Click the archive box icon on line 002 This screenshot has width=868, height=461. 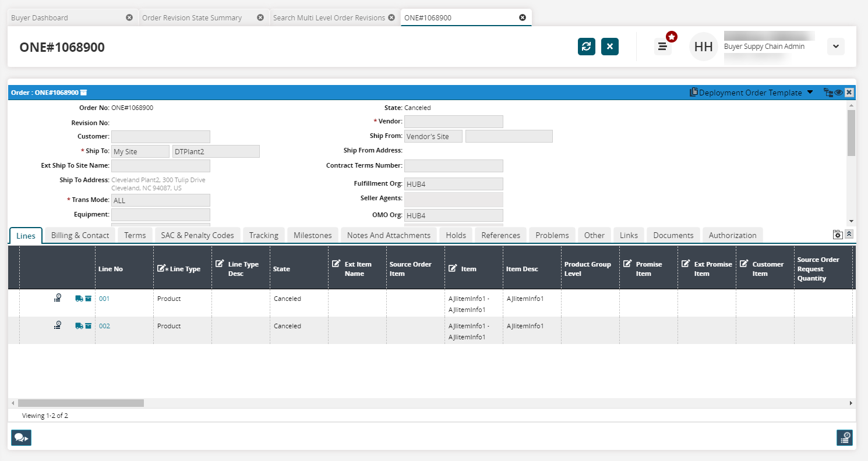[88, 326]
